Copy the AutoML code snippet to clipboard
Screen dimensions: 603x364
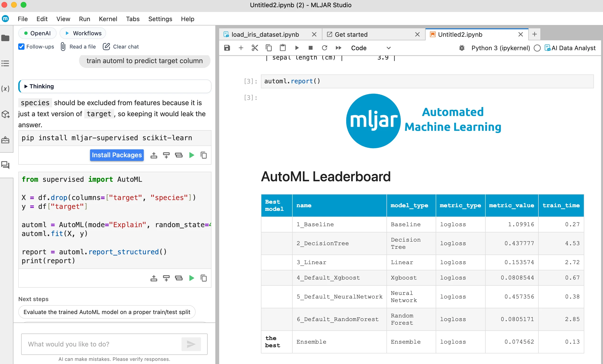click(204, 278)
